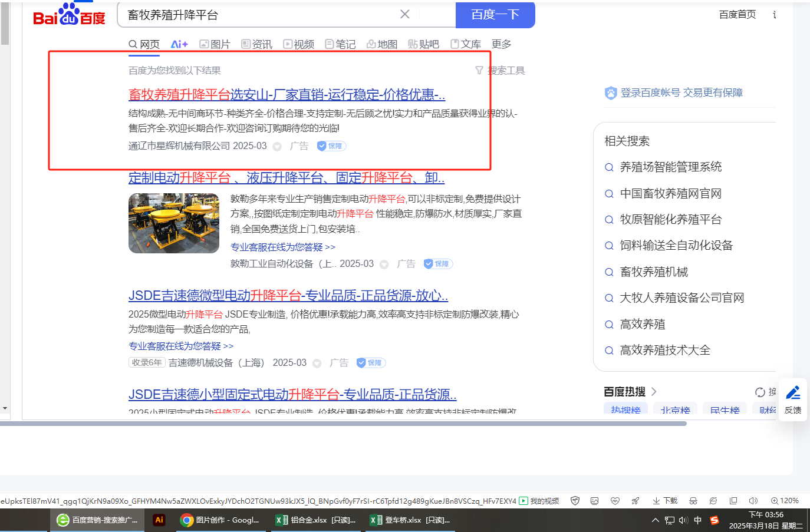Refresh hot searches with the circular arrow icon
Screen dimensions: 810x532
pos(760,392)
